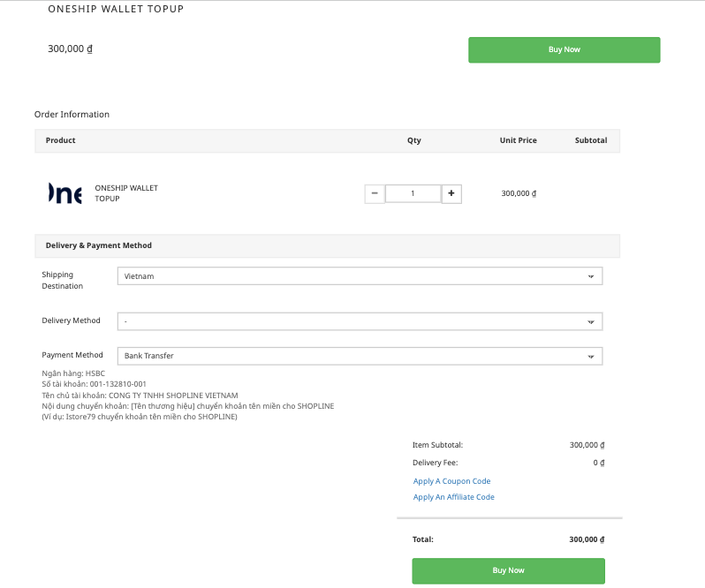
Task: Open the Shipping Destination dropdown showing Vietnam
Action: coord(360,275)
